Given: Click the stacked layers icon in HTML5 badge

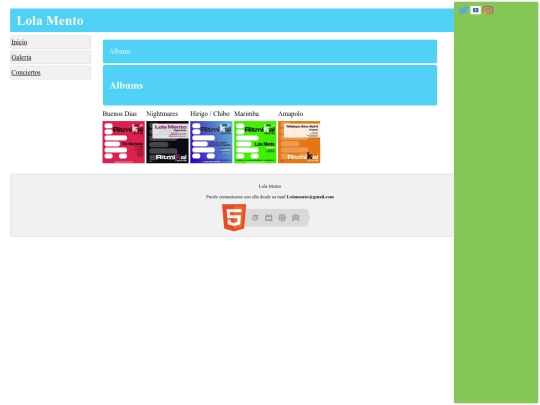Looking at the screenshot, I should [x=296, y=218].
